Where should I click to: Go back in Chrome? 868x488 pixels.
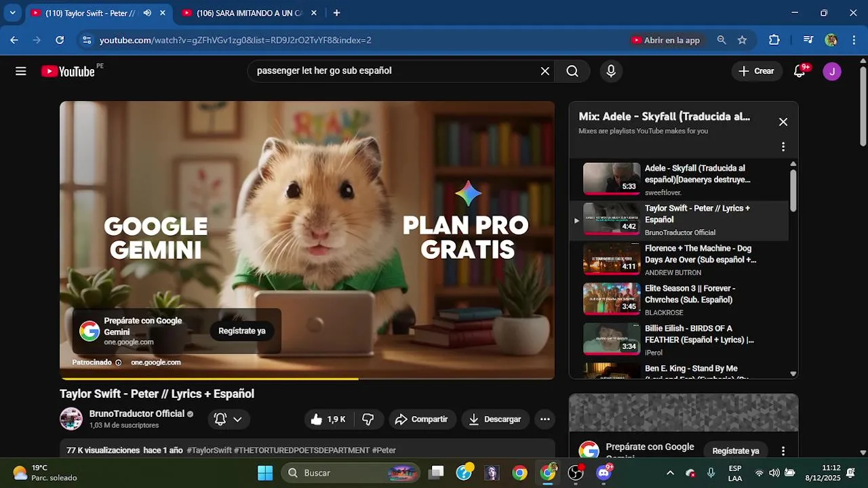point(14,40)
